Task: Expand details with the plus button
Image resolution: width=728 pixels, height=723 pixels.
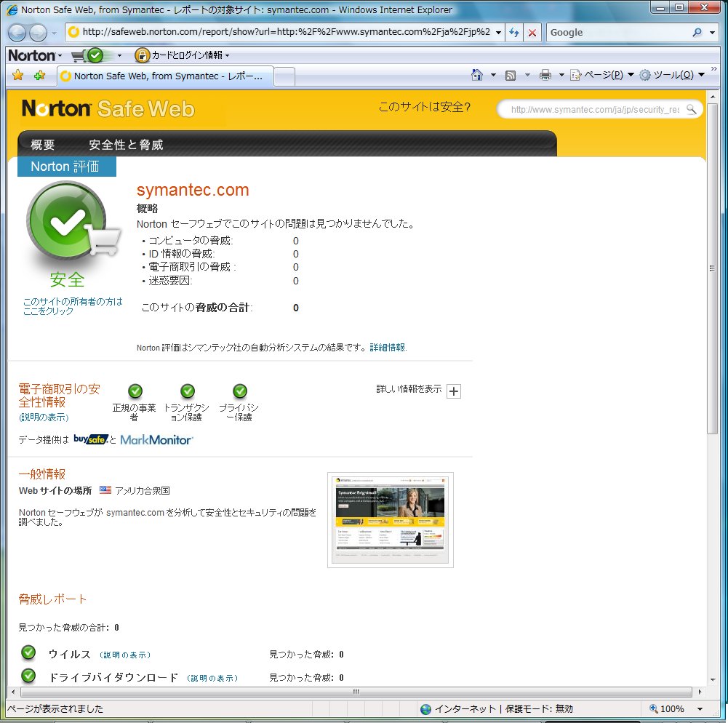Action: [454, 391]
